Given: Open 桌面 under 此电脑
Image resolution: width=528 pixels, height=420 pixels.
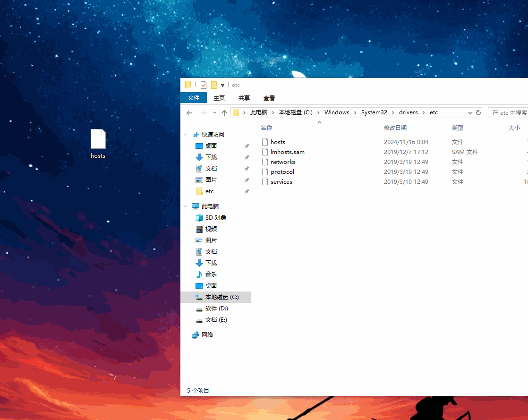Looking at the screenshot, I should 211,286.
